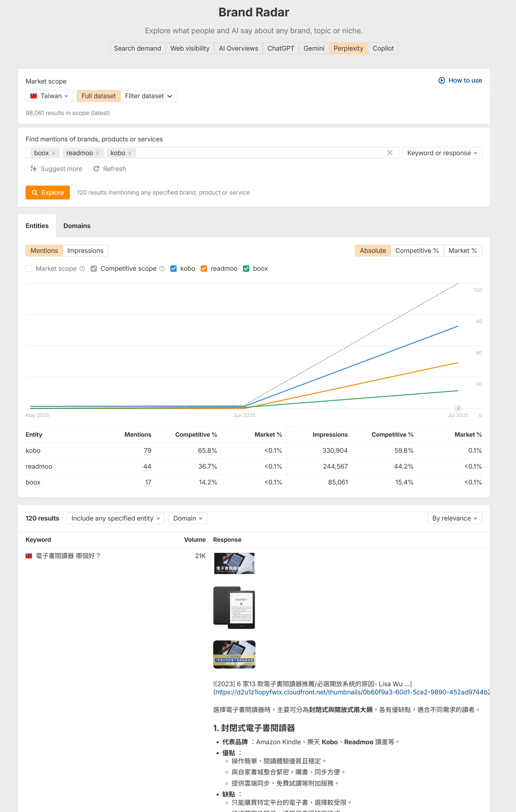516x812 pixels.
Task: Uncheck the kobo series checkbox
Action: (173, 269)
